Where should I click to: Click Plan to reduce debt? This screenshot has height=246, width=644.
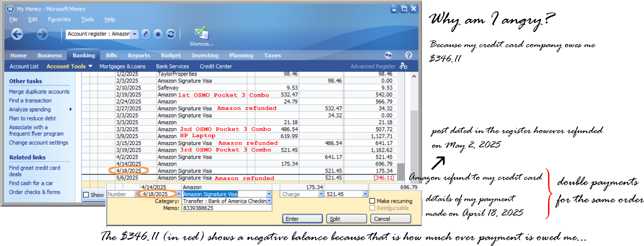pyautogui.click(x=33, y=118)
